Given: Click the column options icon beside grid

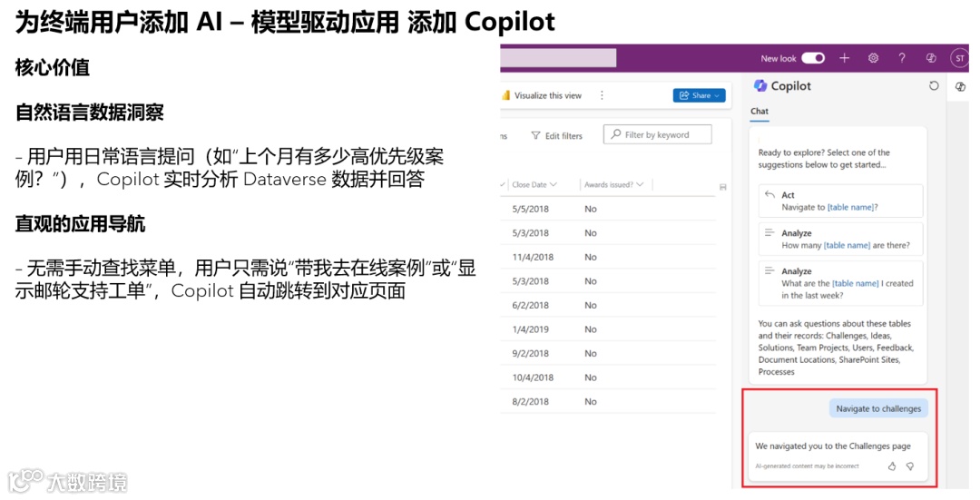Looking at the screenshot, I should coord(723,187).
